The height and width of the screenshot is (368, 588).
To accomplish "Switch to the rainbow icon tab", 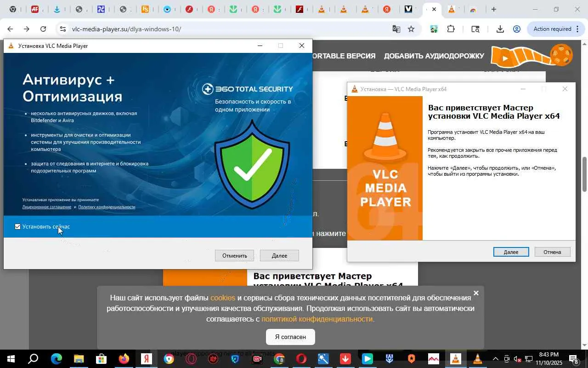I will (473, 9).
